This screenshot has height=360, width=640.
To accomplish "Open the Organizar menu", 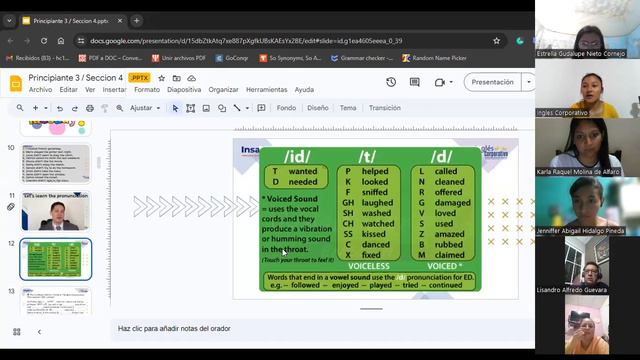I will [x=223, y=90].
